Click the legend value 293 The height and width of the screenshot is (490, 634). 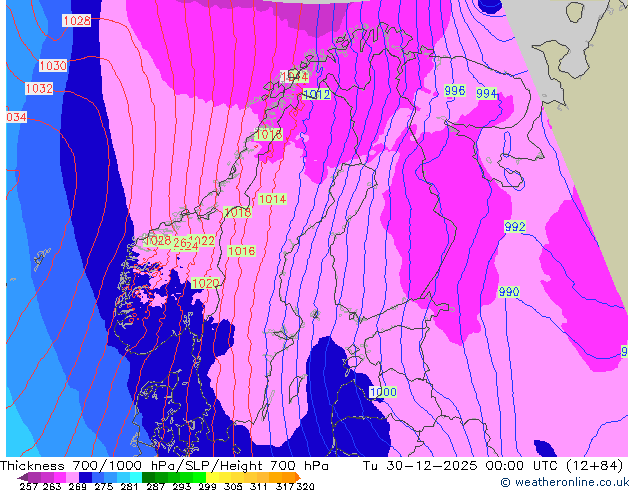pyautogui.click(x=182, y=486)
